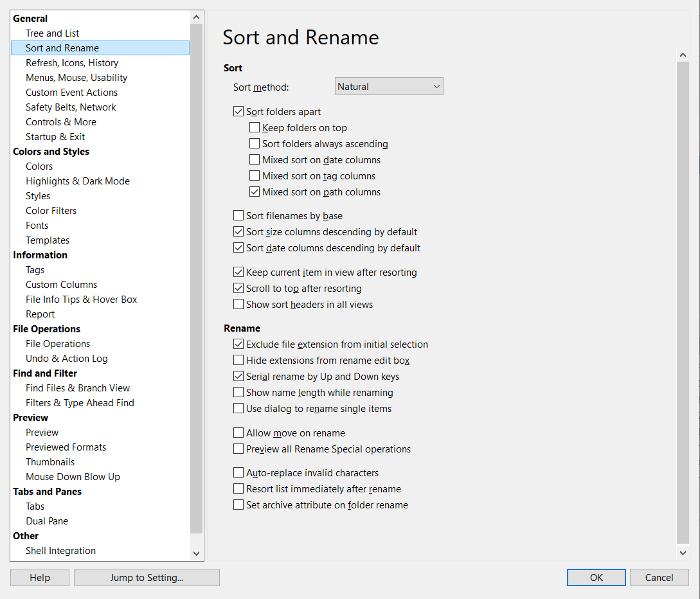The height and width of the screenshot is (599, 700).
Task: Click the Jump to Setting button
Action: tap(147, 578)
